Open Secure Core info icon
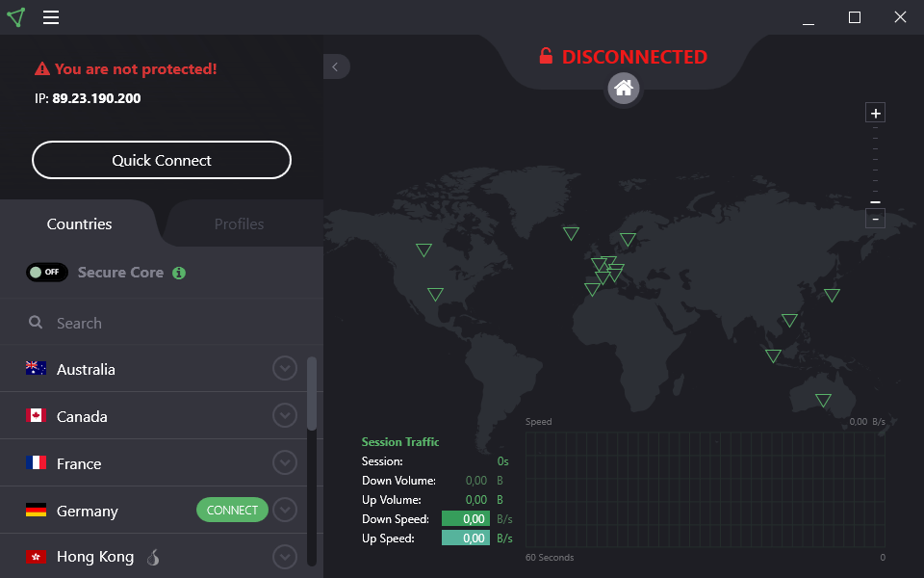 (x=179, y=273)
